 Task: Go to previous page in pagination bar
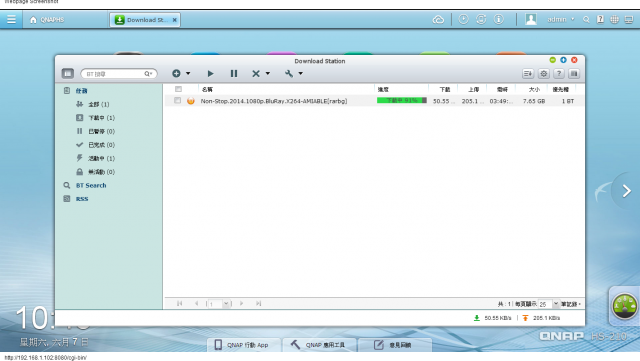point(197,303)
